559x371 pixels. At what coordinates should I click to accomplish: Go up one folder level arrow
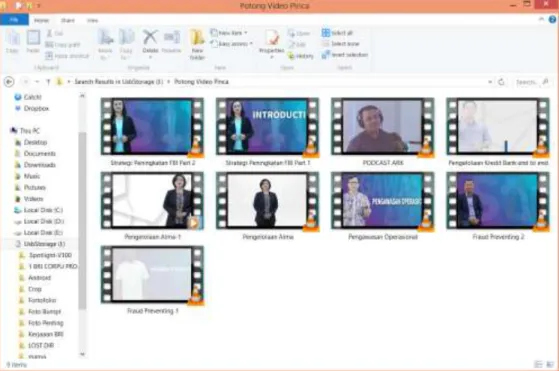48,82
